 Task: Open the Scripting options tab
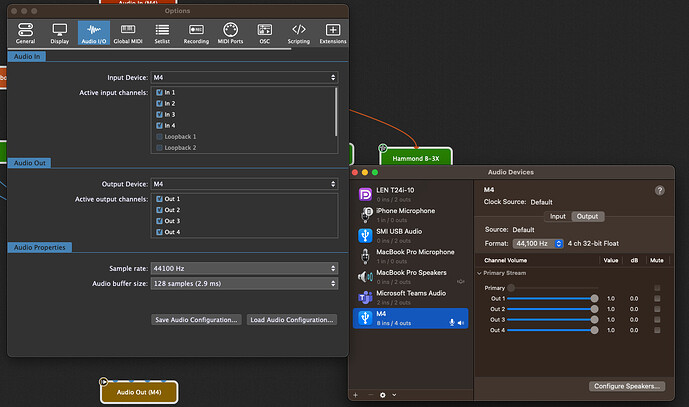(299, 33)
